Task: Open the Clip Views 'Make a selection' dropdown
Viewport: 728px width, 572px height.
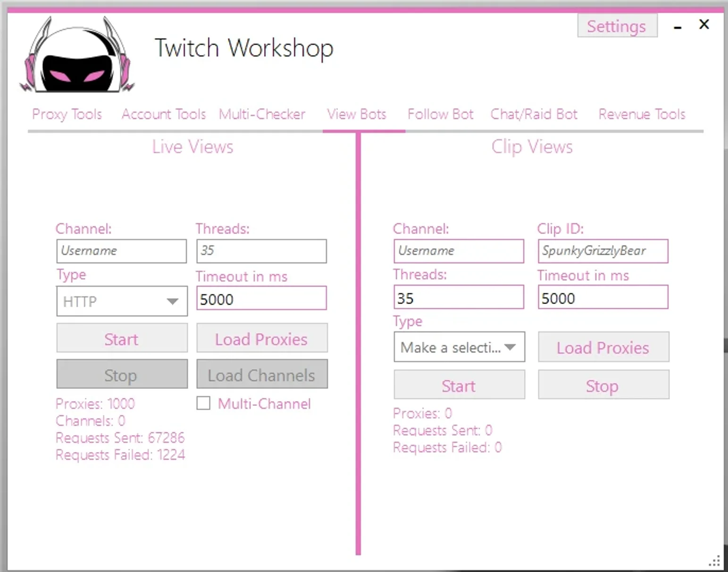Action: click(459, 347)
